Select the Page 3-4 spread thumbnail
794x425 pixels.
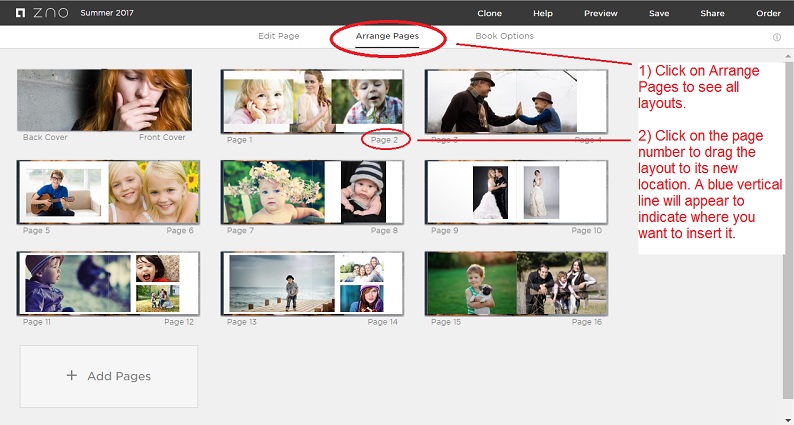(516, 101)
